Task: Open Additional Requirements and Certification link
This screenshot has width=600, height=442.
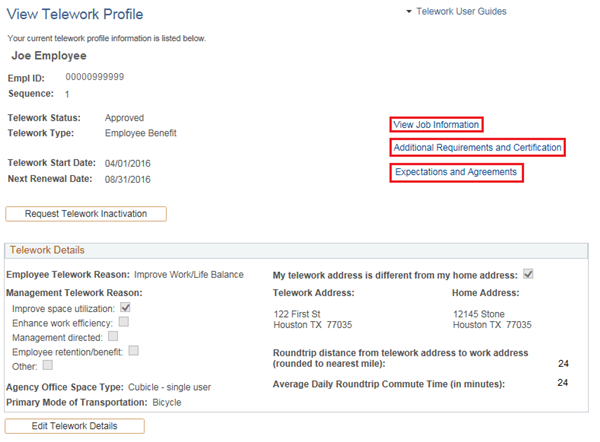Action: [x=477, y=148]
